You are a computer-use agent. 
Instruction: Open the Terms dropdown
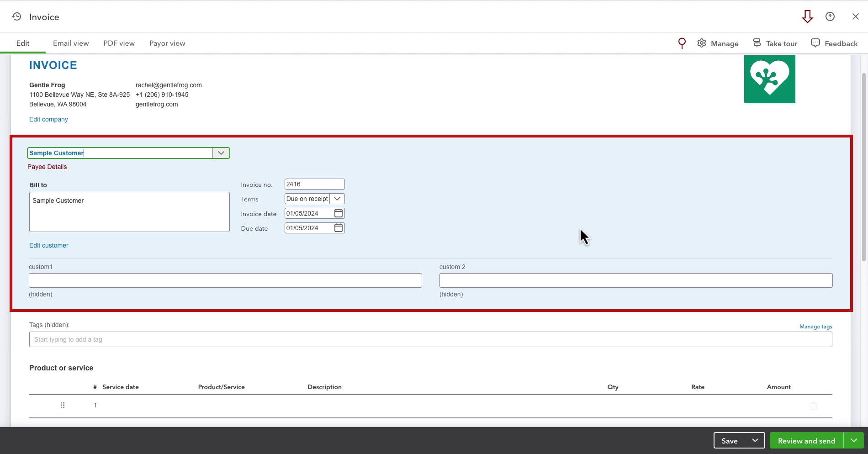[x=337, y=199]
